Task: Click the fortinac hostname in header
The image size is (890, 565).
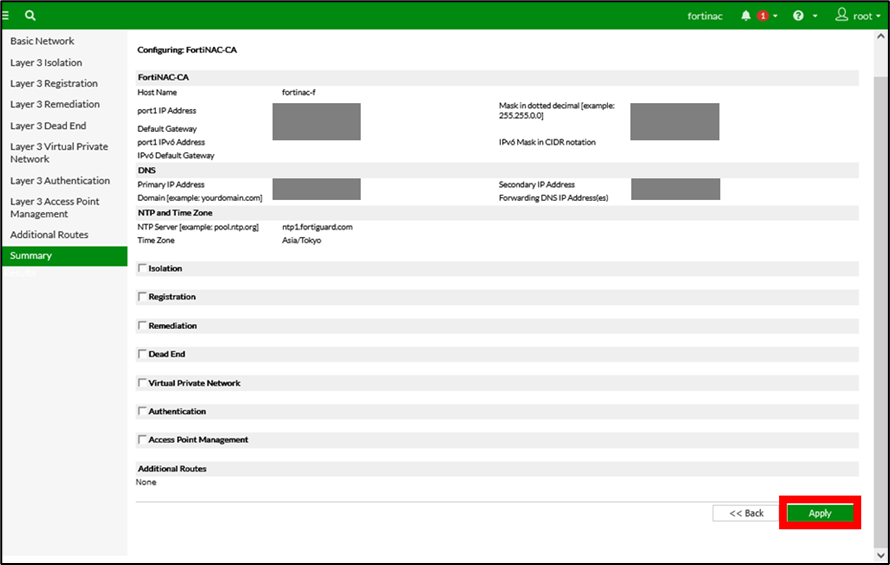Action: point(705,16)
